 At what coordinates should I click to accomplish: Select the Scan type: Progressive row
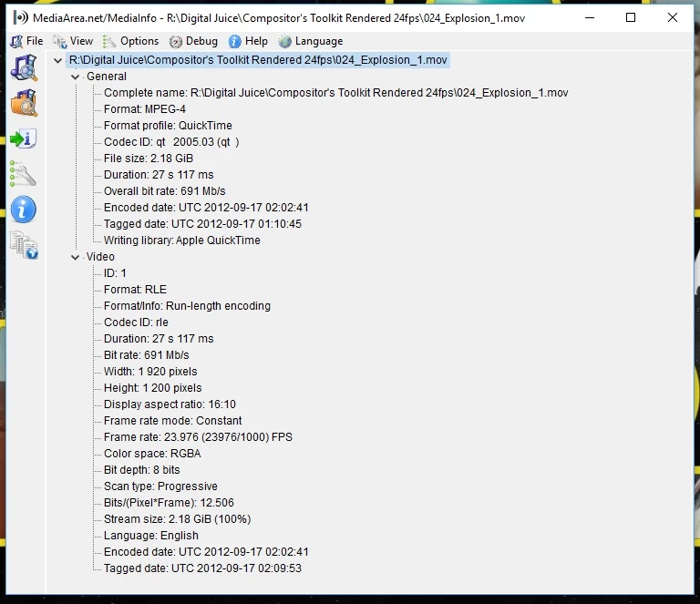pyautogui.click(x=160, y=486)
